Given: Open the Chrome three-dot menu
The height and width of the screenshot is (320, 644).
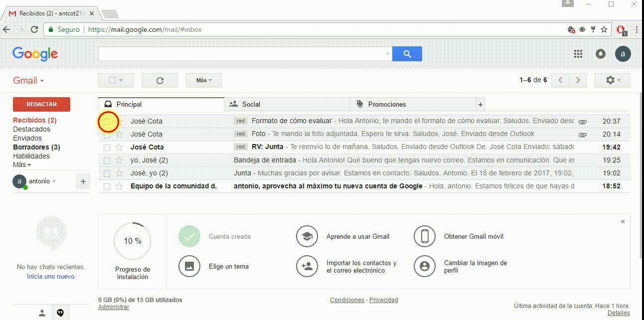Looking at the screenshot, I should 636,29.
